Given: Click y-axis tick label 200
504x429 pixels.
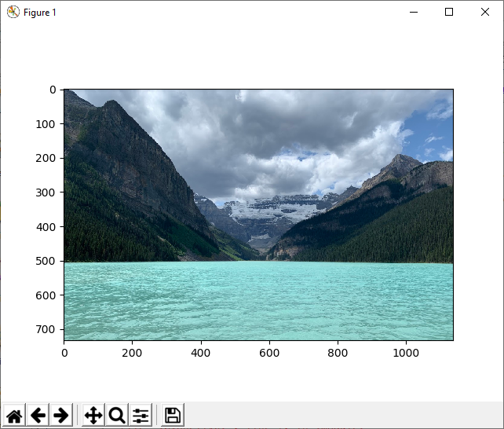Looking at the screenshot, I should click(x=46, y=158).
